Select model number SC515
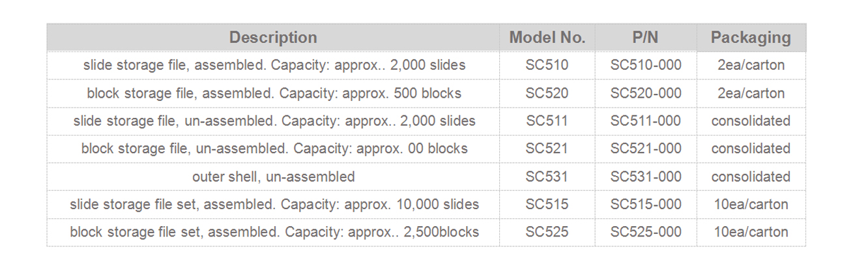868x273 pixels. coord(547,205)
